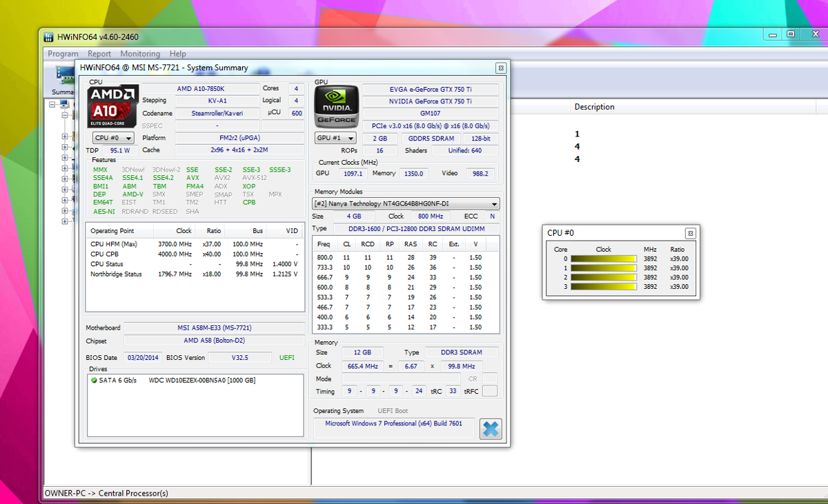The height and width of the screenshot is (504, 828).
Task: Click the 1.4000 V CPU status VID
Action: point(286,264)
